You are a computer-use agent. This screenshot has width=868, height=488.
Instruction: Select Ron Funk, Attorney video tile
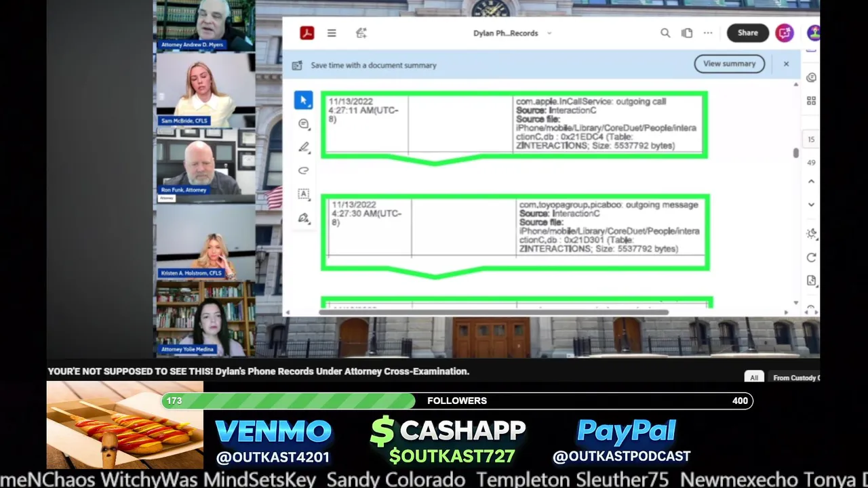[205, 165]
